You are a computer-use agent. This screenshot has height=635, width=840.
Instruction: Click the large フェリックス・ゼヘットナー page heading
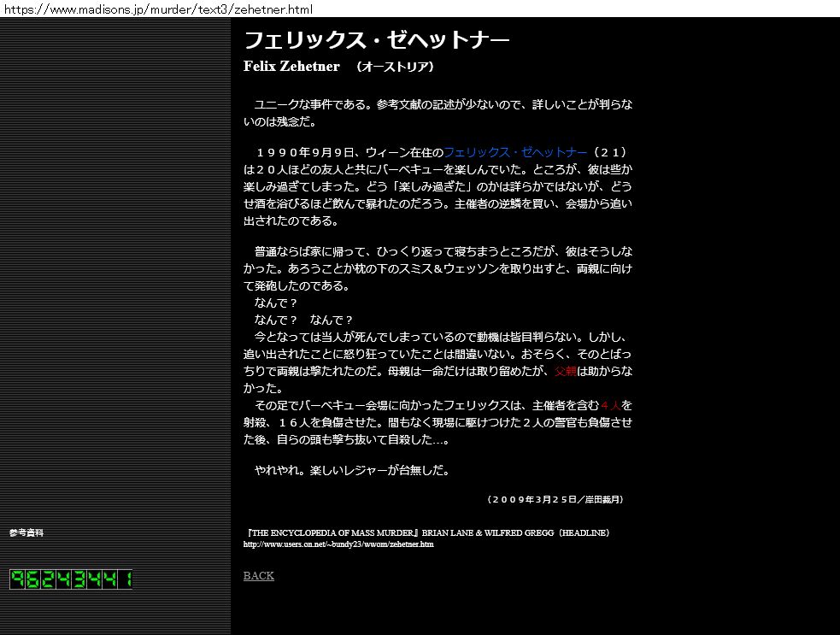(376, 40)
